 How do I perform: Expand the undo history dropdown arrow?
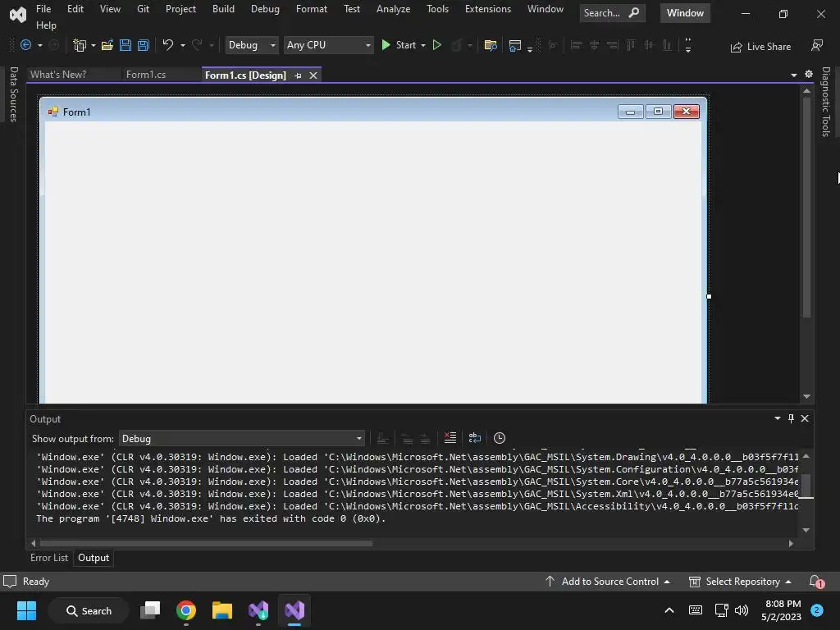point(183,46)
